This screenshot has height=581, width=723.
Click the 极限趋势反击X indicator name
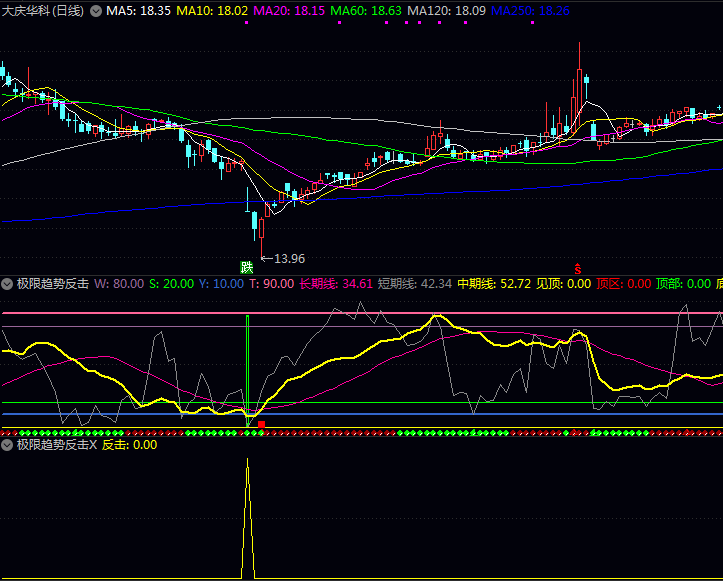[56, 444]
